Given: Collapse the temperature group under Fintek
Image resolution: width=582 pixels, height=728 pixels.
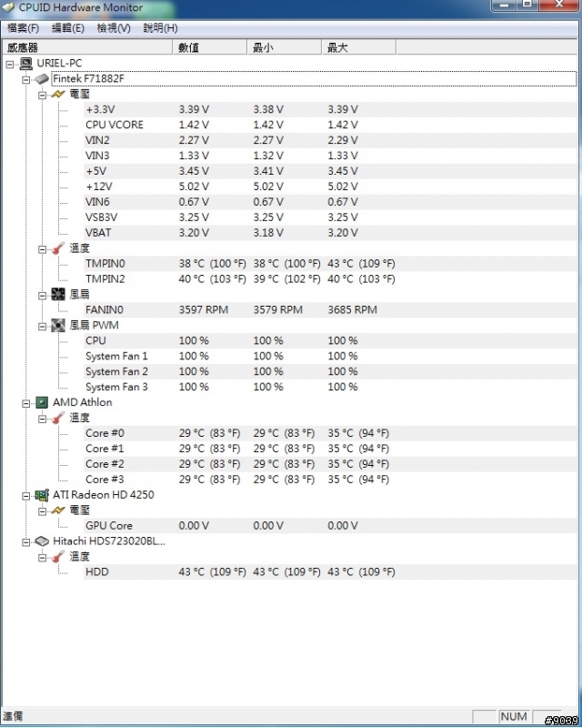Looking at the screenshot, I should point(42,249).
